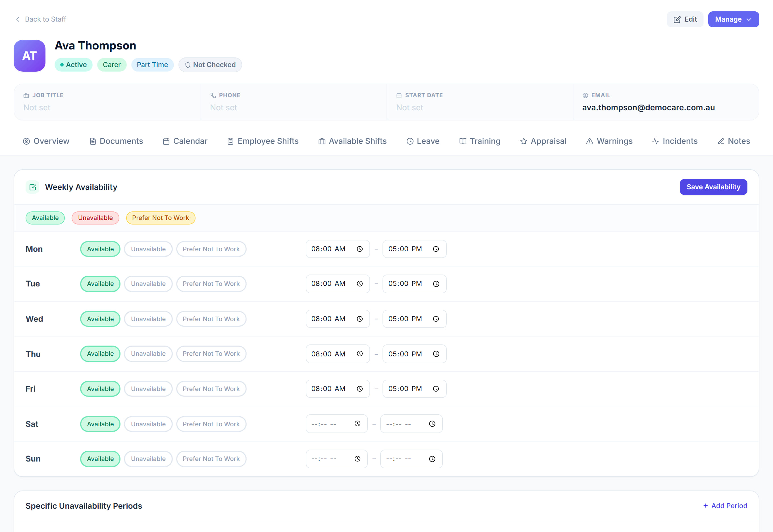Open the Monday end time clock picker

point(436,249)
